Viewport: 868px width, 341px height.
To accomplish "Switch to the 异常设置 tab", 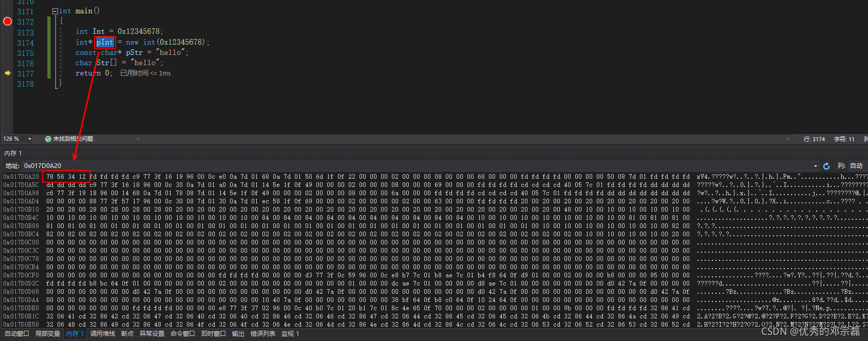I will 152,334.
